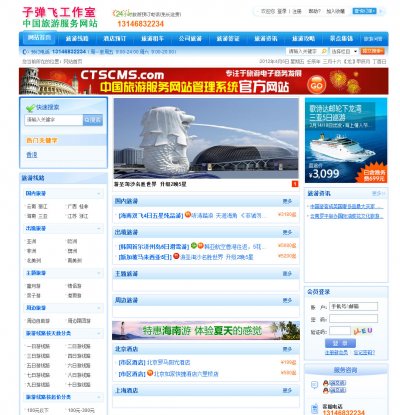Click 更多 in the 北京酒店 header

(x=287, y=349)
